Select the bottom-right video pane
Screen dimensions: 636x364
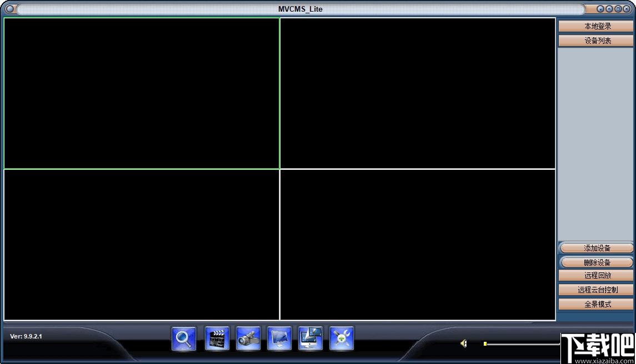(x=418, y=245)
